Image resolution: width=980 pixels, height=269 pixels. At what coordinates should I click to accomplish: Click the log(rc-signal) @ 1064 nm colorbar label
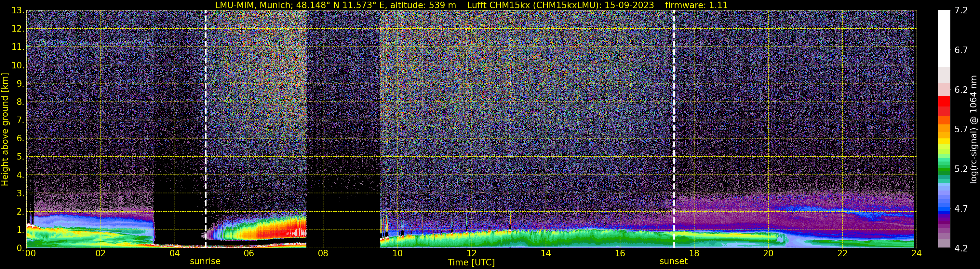coord(973,130)
